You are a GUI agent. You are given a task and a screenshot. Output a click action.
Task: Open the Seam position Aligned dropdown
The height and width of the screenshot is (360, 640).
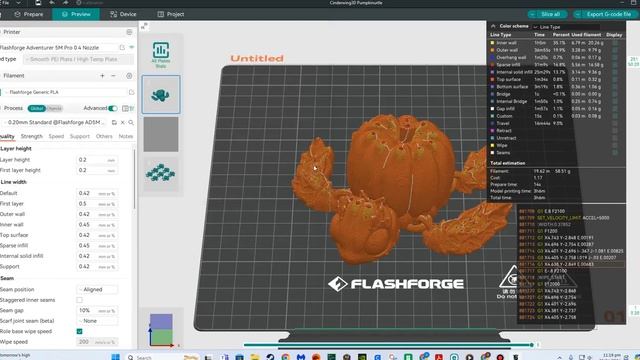(x=97, y=289)
